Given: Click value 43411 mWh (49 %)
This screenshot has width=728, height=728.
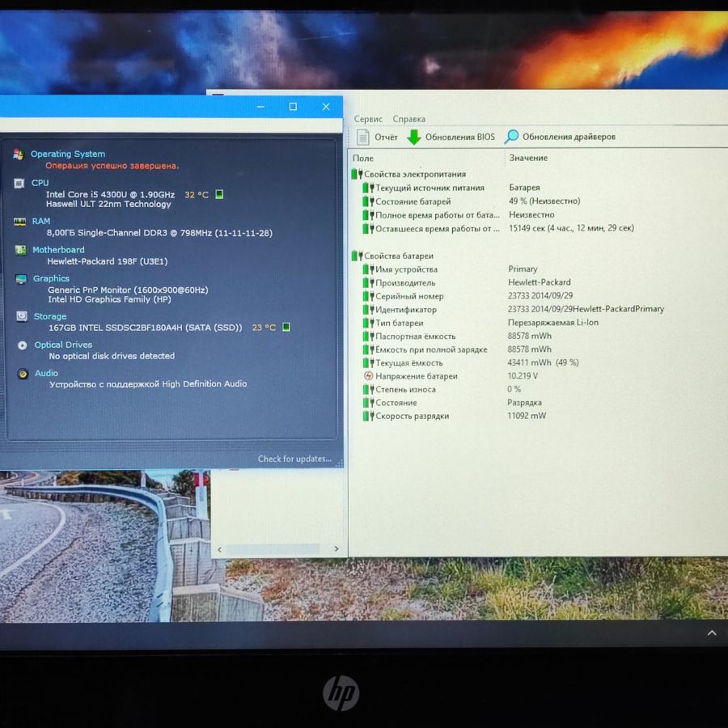Looking at the screenshot, I should coord(544,362).
